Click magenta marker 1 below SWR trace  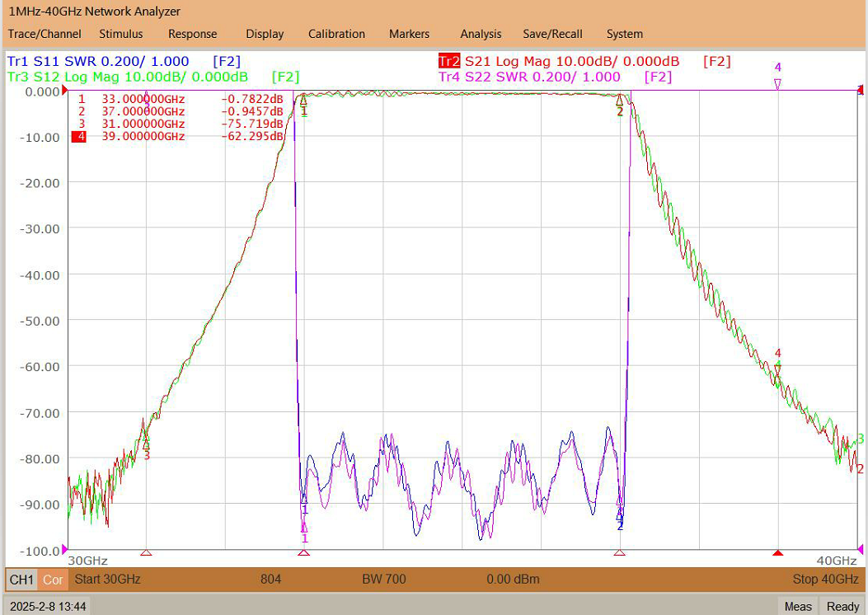pos(304,528)
